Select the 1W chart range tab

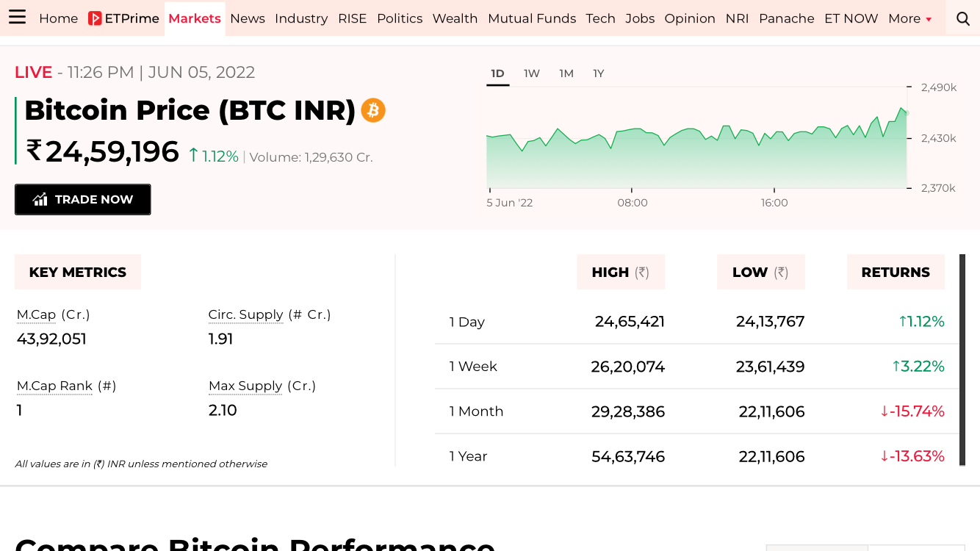[532, 73]
